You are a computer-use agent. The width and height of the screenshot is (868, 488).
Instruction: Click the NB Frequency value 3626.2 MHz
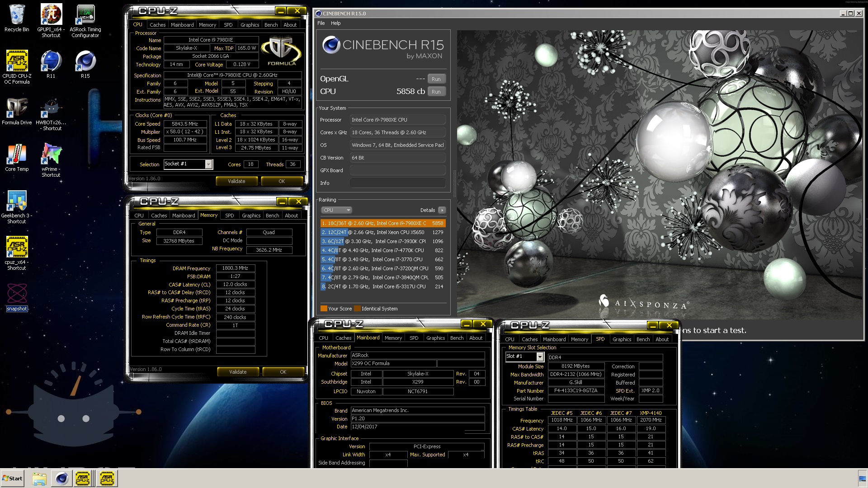269,250
